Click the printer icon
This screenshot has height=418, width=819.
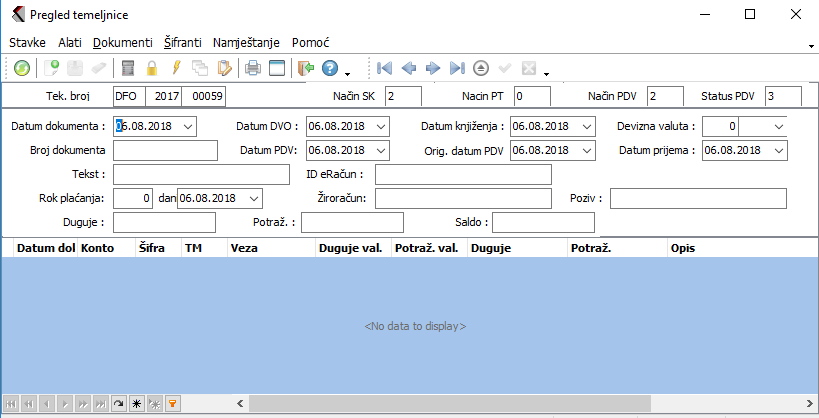point(253,69)
